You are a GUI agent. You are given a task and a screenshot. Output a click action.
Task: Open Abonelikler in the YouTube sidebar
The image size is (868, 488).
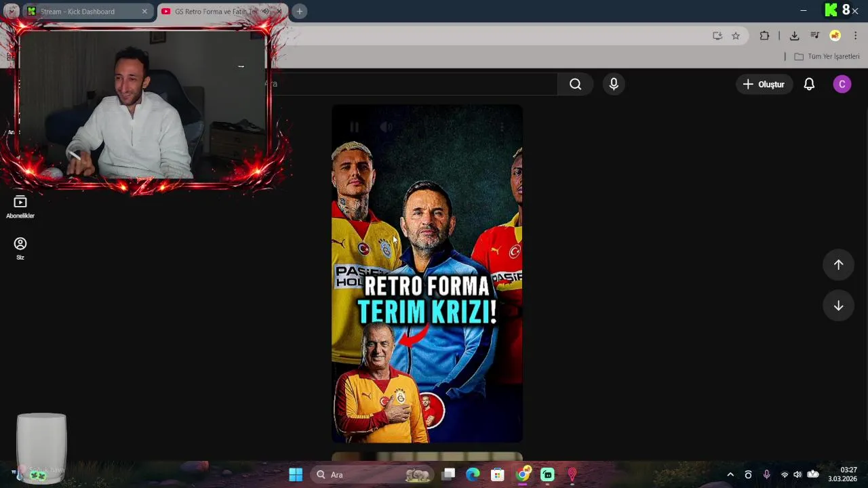click(x=20, y=207)
